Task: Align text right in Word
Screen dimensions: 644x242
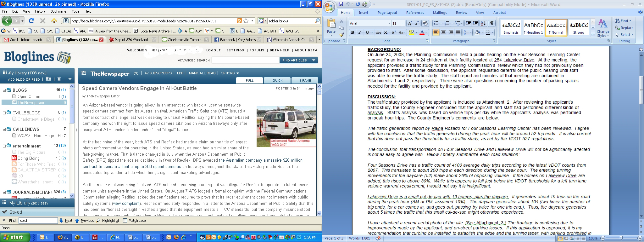Action: pos(451,32)
